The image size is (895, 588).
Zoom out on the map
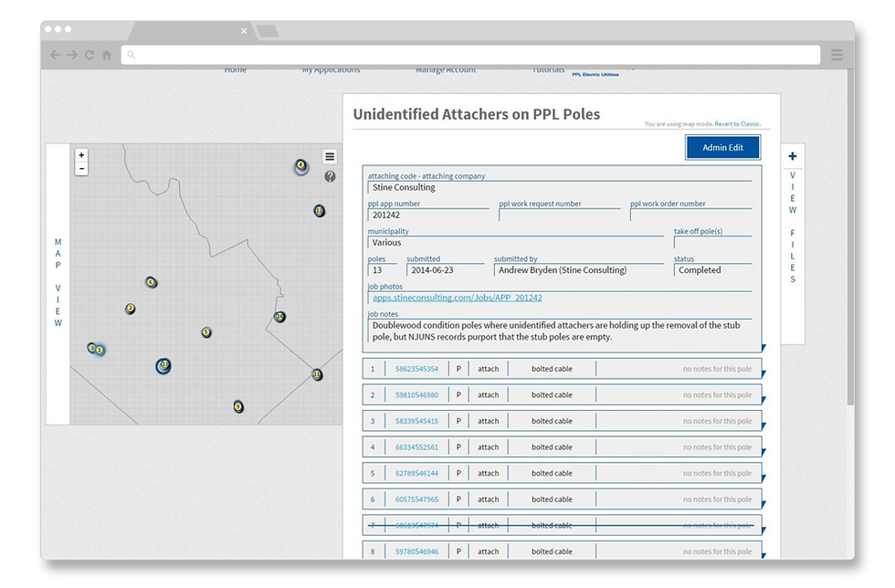coord(81,169)
